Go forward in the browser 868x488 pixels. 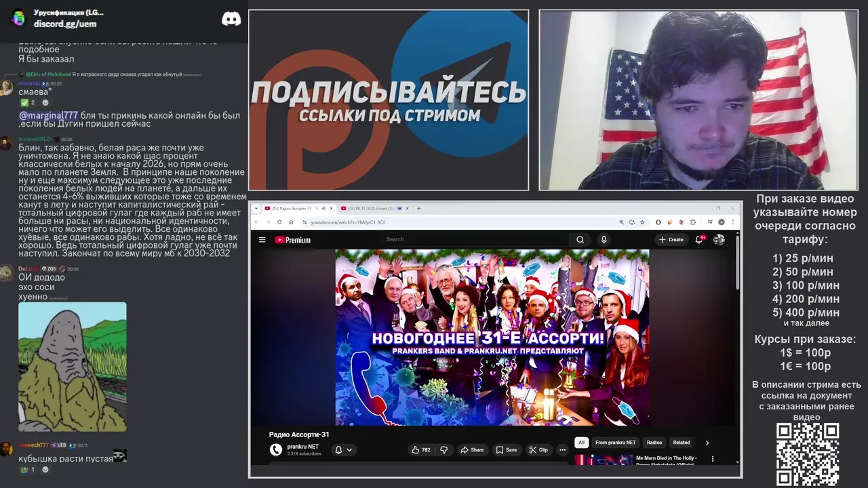268,222
